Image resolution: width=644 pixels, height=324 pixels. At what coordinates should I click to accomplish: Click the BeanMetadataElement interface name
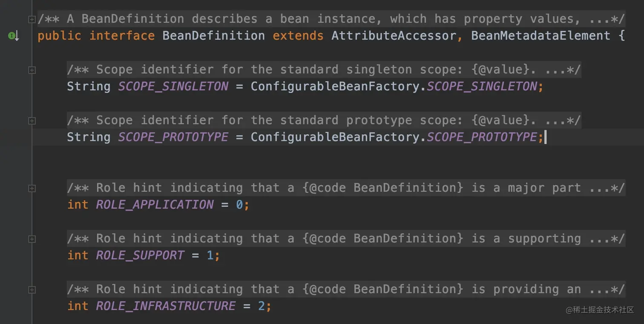click(x=541, y=36)
